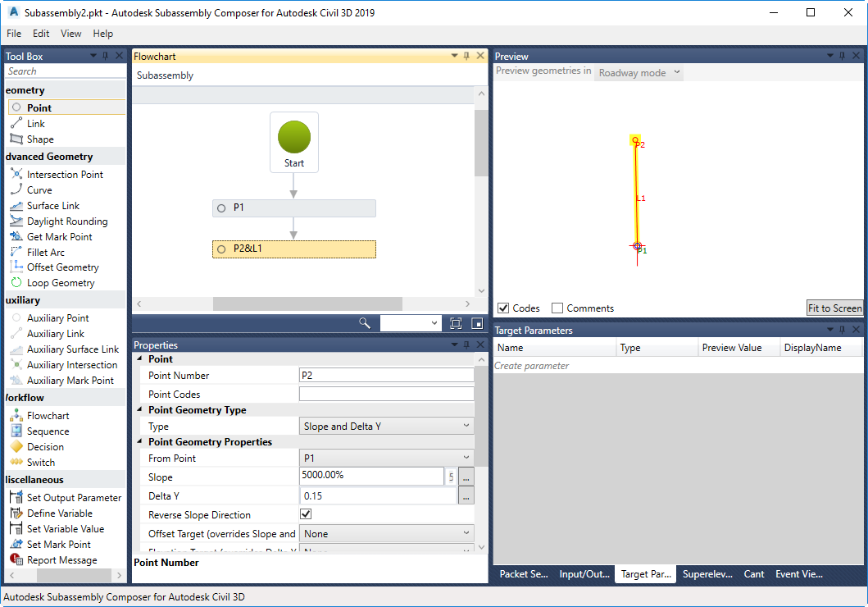This screenshot has width=868, height=607.
Task: Click the Point Number input field
Action: point(386,376)
